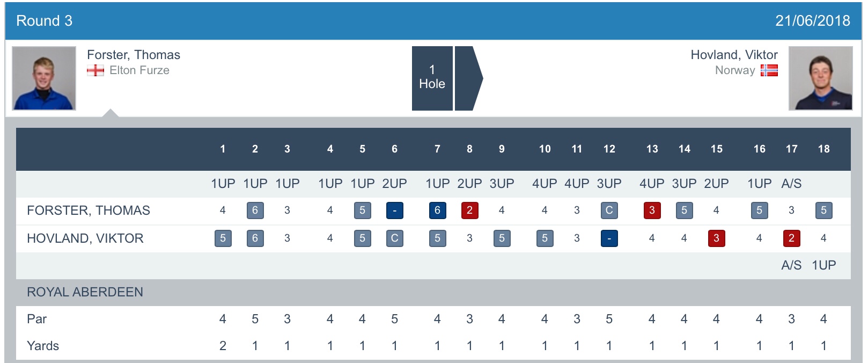Click Thomas Forster's player photo
Viewport: 868px width, 363px height.
click(x=44, y=78)
